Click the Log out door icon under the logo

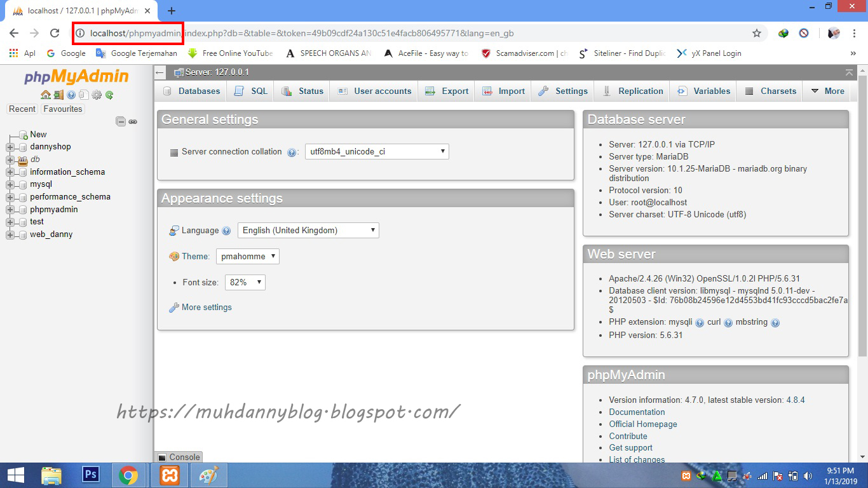pyautogui.click(x=58, y=95)
